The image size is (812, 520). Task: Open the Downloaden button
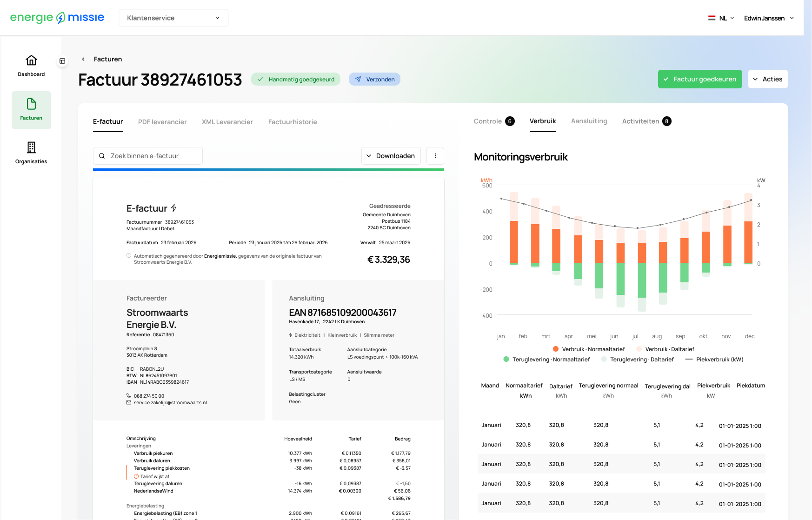(391, 156)
